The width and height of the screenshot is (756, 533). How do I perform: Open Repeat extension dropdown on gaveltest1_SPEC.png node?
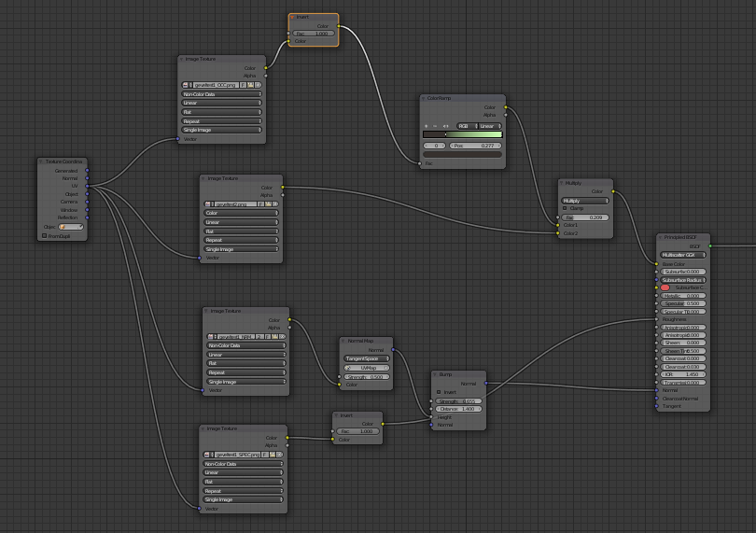tap(243, 491)
